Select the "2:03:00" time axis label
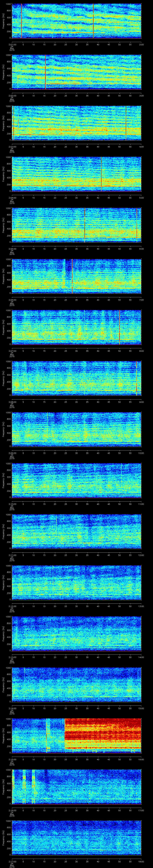Viewport: 153px width, 868px height. [12, 147]
